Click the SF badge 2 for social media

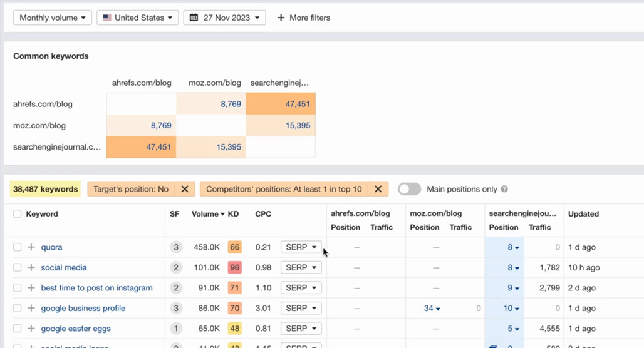click(x=176, y=267)
